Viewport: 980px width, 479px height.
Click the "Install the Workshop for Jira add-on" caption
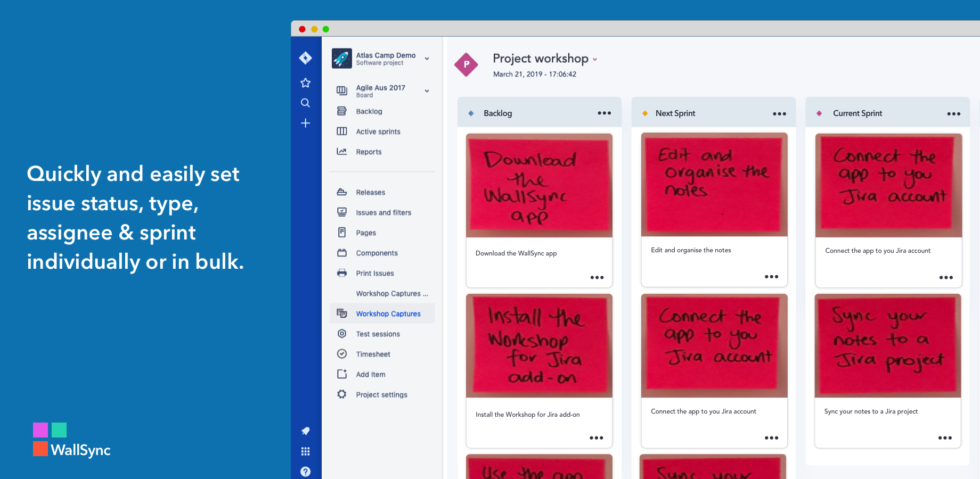click(x=528, y=415)
